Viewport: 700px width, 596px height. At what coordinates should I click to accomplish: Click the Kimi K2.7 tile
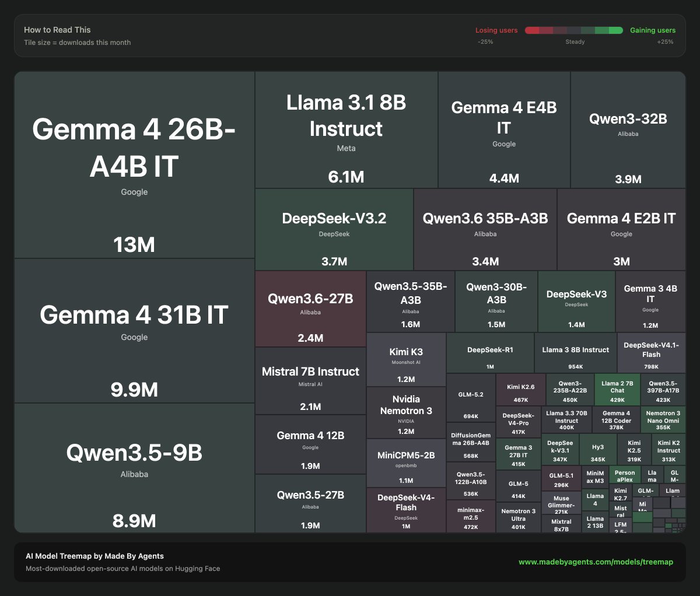pyautogui.click(x=621, y=493)
